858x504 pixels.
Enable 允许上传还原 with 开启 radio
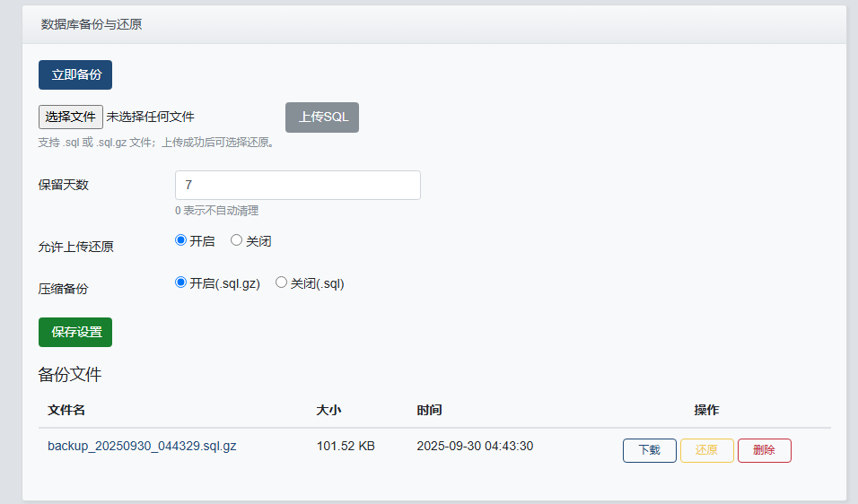tap(180, 240)
